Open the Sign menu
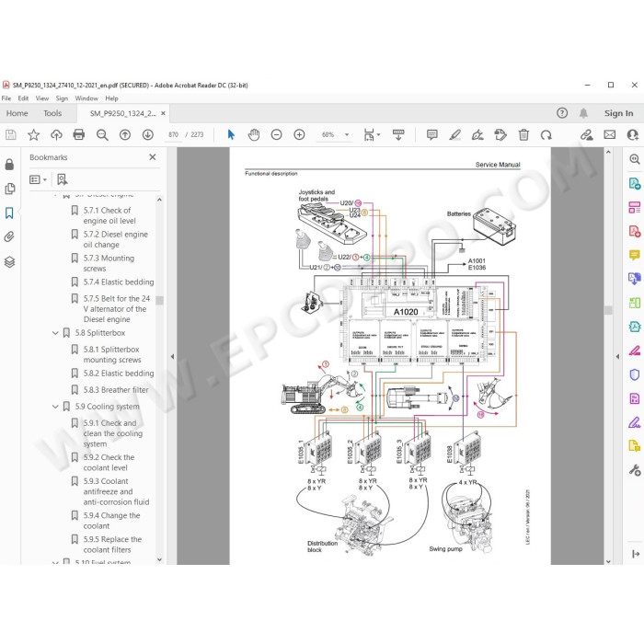 [x=62, y=98]
